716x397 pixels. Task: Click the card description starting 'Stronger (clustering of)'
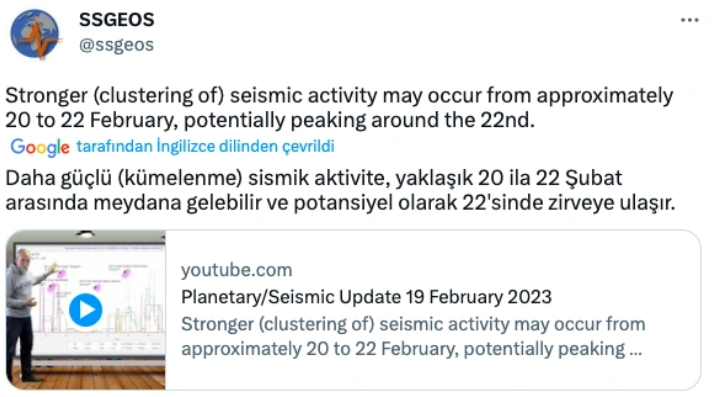click(x=413, y=336)
